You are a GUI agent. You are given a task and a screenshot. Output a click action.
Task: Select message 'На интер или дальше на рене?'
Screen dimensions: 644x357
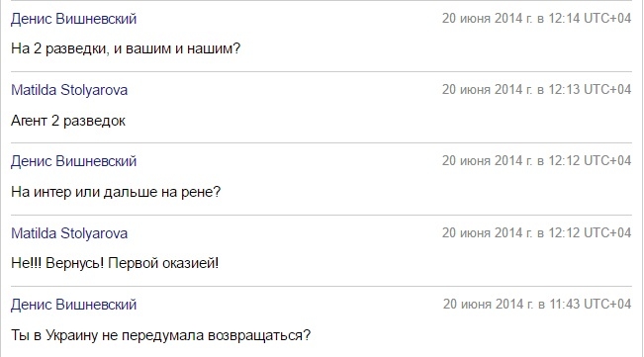point(116,192)
